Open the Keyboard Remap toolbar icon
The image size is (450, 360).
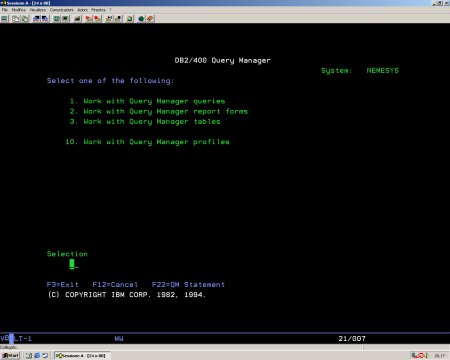point(77,19)
